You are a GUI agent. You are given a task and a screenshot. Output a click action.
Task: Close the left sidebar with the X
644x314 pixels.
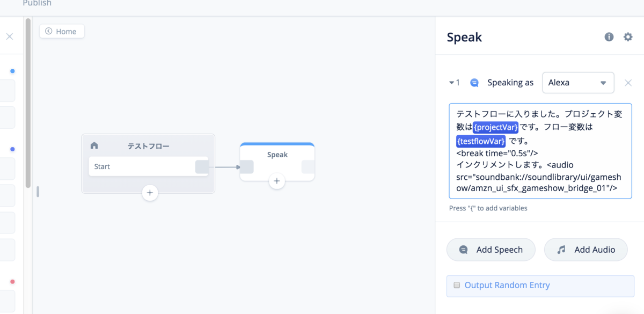[x=9, y=36]
